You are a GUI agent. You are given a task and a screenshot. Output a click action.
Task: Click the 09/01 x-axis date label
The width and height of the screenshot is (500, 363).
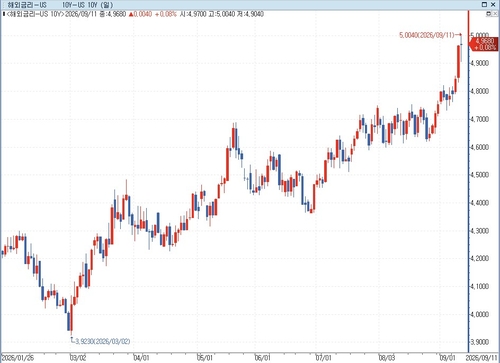pos(448,358)
